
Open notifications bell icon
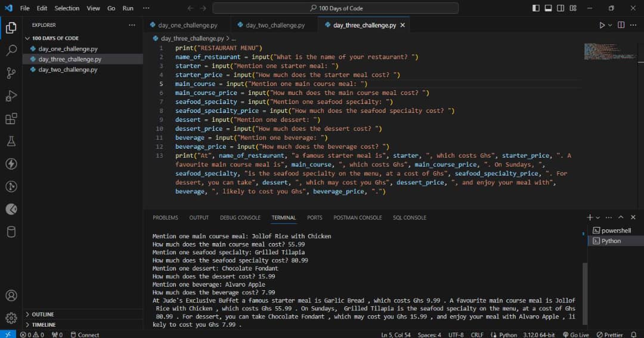(634, 334)
